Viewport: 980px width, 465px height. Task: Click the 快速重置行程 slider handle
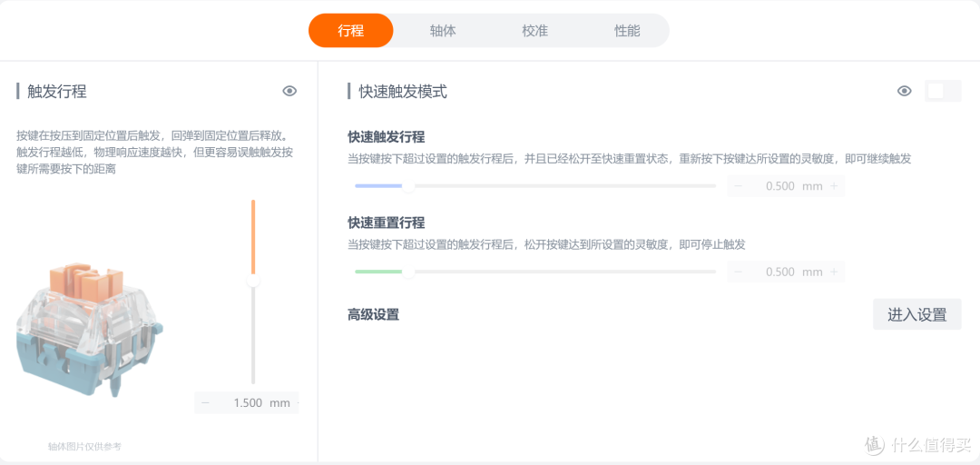pos(408,272)
